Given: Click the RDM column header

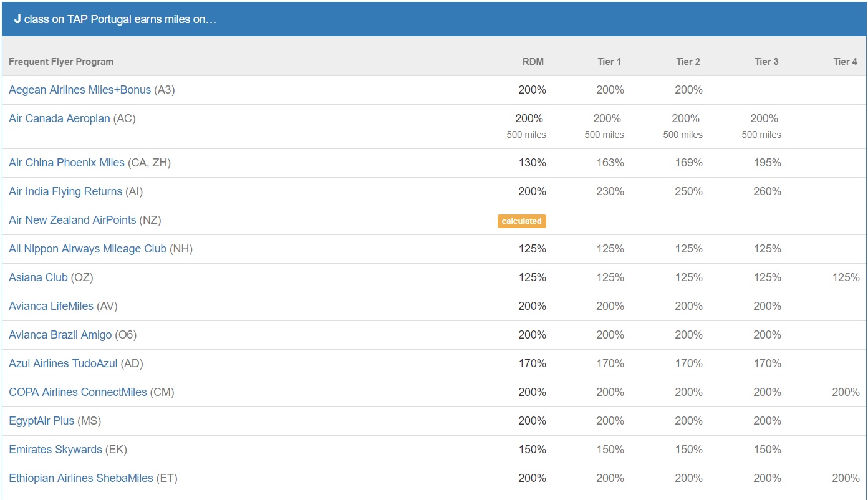Looking at the screenshot, I should click(x=533, y=62).
